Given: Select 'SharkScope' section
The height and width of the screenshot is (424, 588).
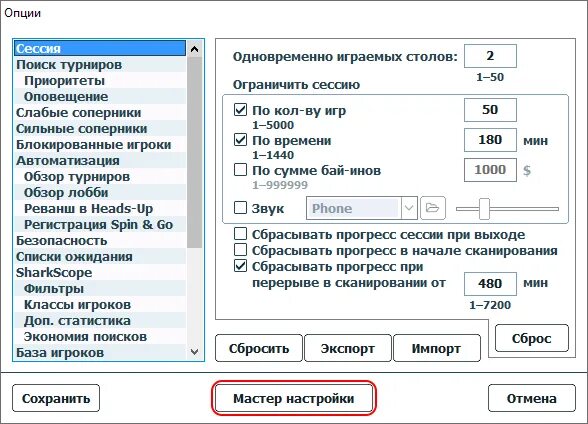Looking at the screenshot, I should click(100, 273).
